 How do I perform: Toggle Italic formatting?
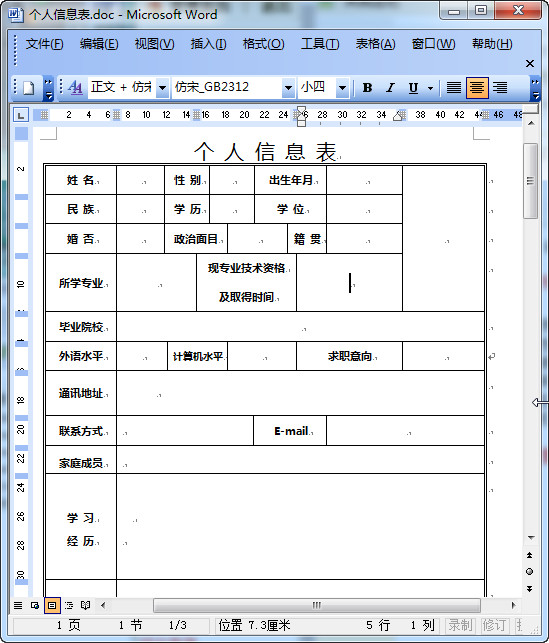click(390, 88)
